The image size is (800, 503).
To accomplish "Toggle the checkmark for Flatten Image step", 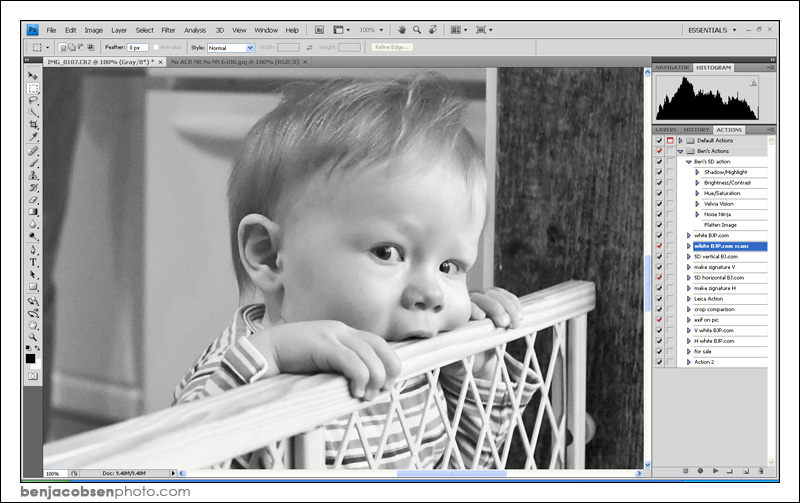I will (x=659, y=225).
